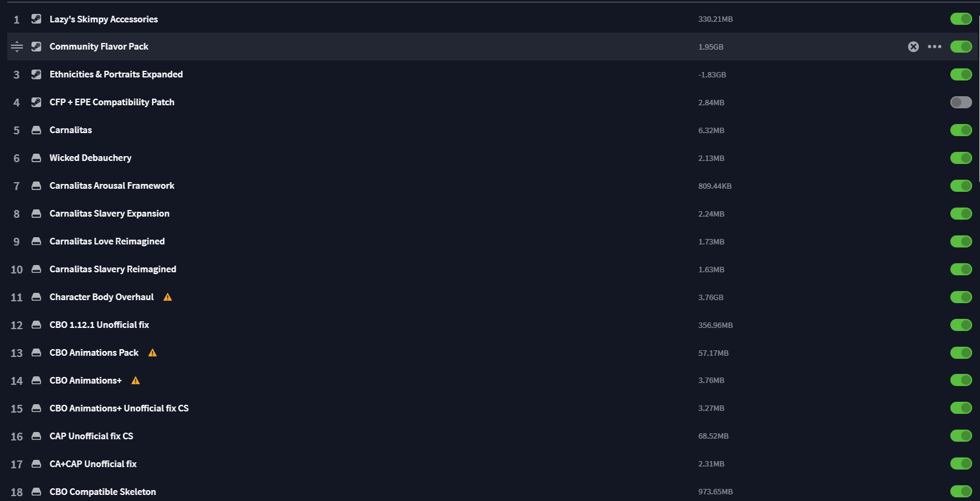The width and height of the screenshot is (980, 501).
Task: Click the drive icon beside CBO Animations Pack
Action: coord(36,353)
